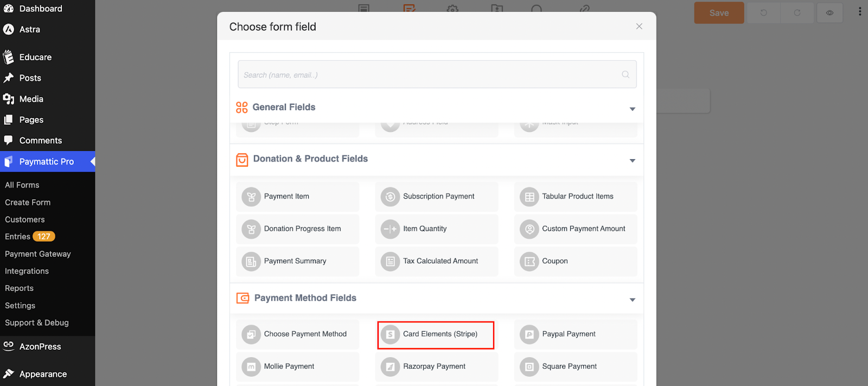Insert the Custom Payment Amount field

pos(576,229)
